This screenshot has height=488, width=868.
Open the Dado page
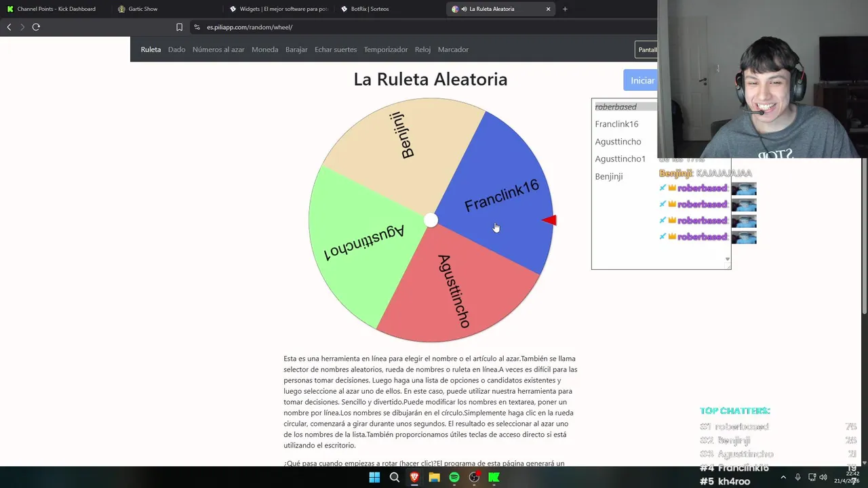tap(176, 49)
